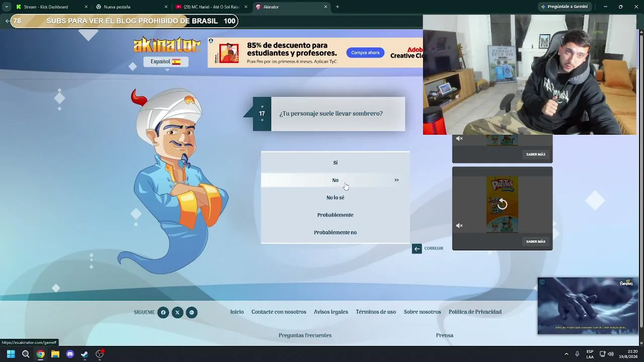Screen dimensions: 644x362
Task: Open Akinator's Facebook page icon
Action: click(163, 313)
